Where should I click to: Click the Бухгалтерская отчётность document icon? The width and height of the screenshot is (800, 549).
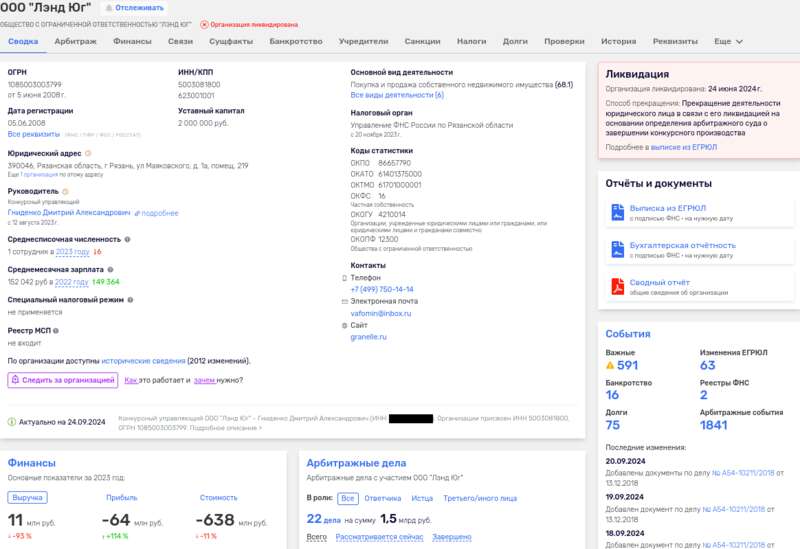click(617, 249)
